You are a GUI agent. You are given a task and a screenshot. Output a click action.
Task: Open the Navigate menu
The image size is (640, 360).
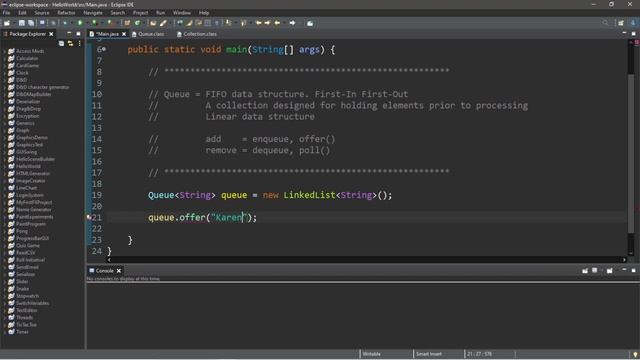coord(93,13)
